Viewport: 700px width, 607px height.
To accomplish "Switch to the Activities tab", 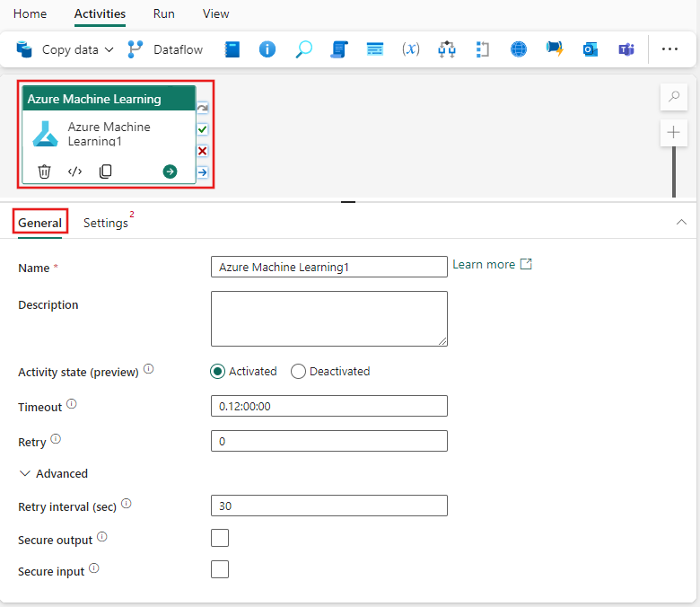I will [100, 13].
